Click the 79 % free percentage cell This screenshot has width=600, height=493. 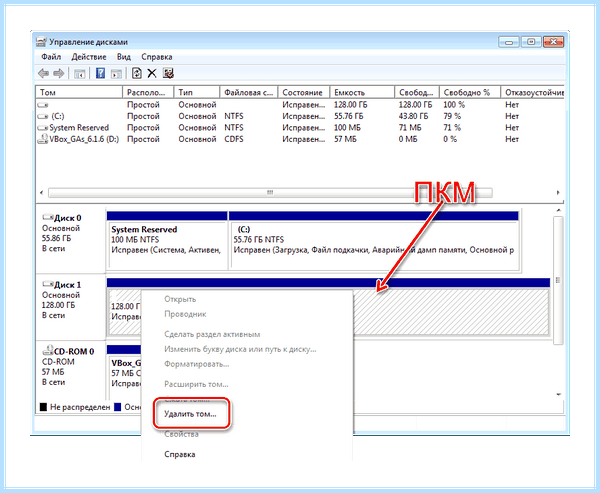coord(452,116)
